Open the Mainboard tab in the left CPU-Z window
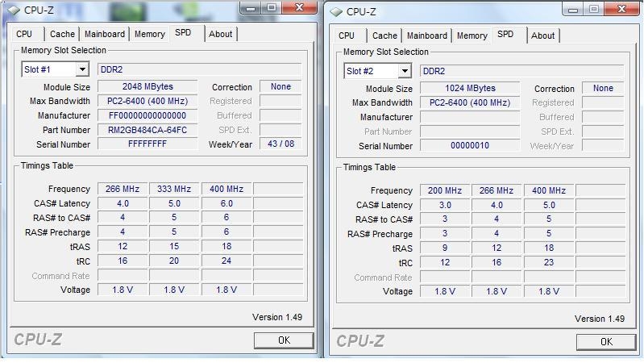644x363 pixels. [x=105, y=34]
